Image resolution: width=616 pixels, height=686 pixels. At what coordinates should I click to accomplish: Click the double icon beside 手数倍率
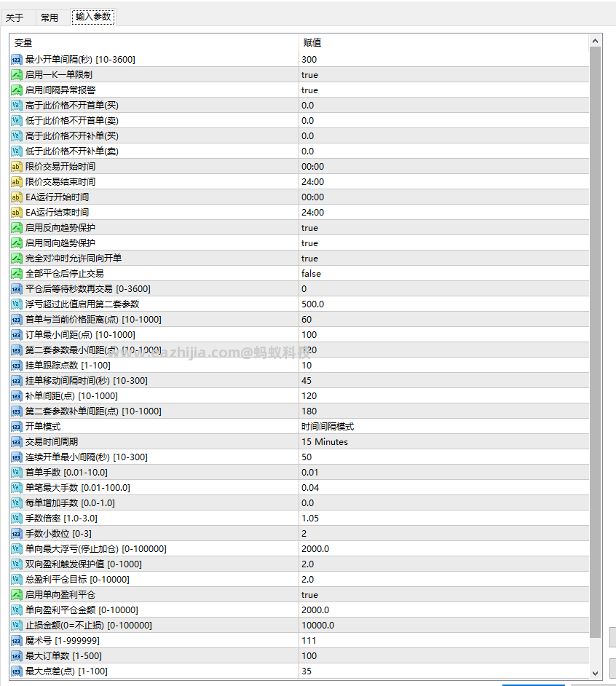[x=16, y=519]
